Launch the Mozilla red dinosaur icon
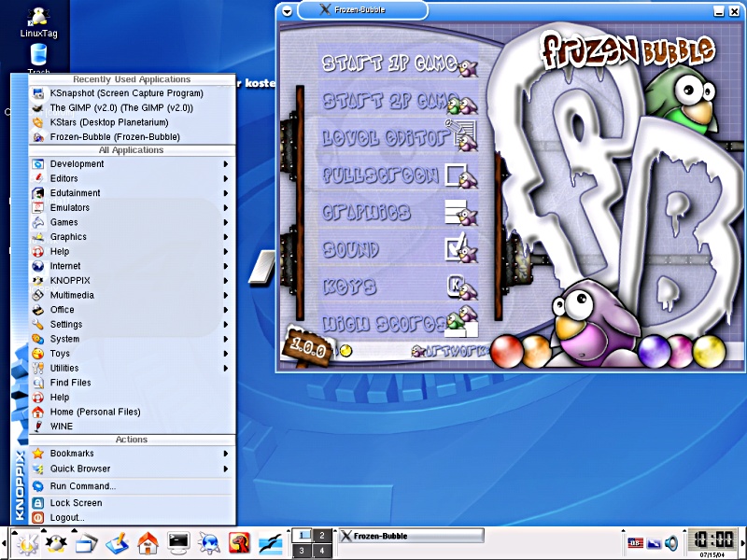Viewport: 747px width, 560px height. coord(240,543)
